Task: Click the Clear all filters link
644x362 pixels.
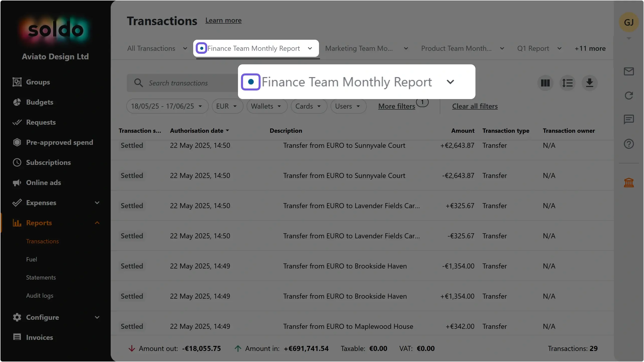Action: [x=475, y=106]
